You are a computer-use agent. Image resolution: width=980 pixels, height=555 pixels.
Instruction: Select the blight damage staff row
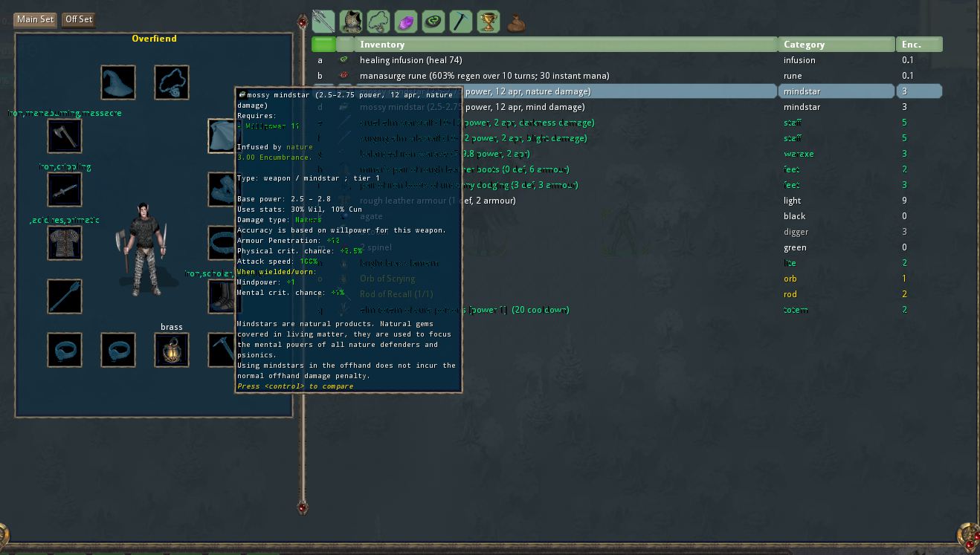tap(627, 138)
